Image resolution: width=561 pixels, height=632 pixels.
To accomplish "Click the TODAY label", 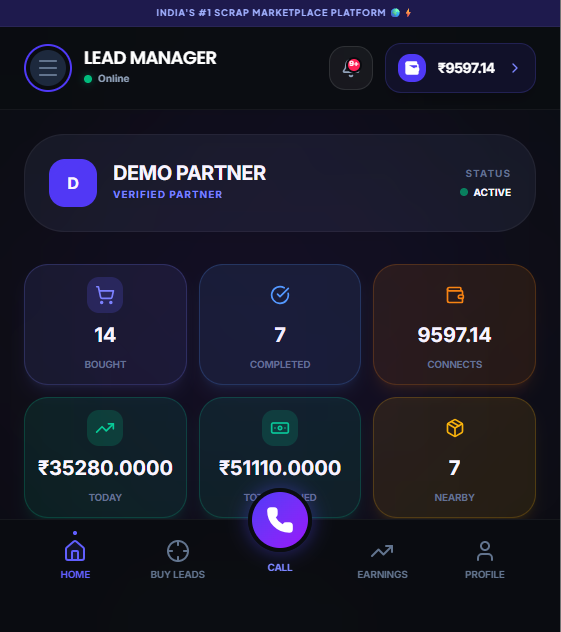I will point(105,497).
